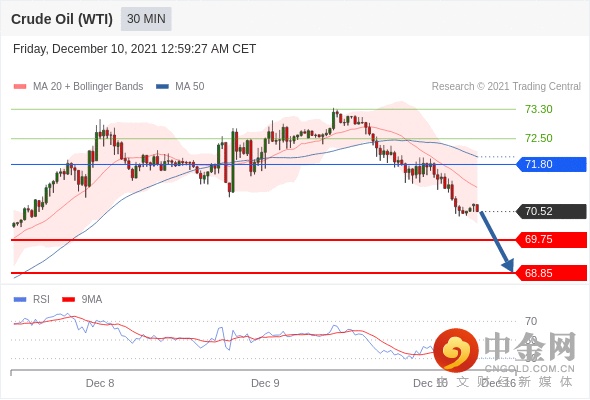Click Research © 2021 Trading Central credit
This screenshot has height=400, width=590.
coord(506,87)
